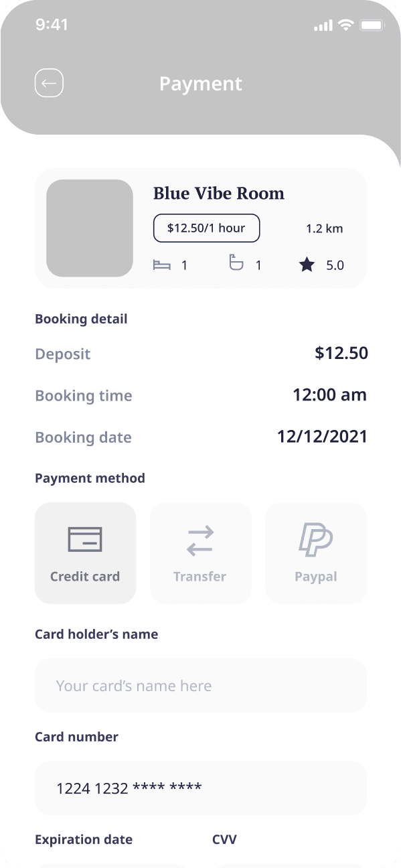
Task: Tap the card number field
Action: tap(200, 788)
